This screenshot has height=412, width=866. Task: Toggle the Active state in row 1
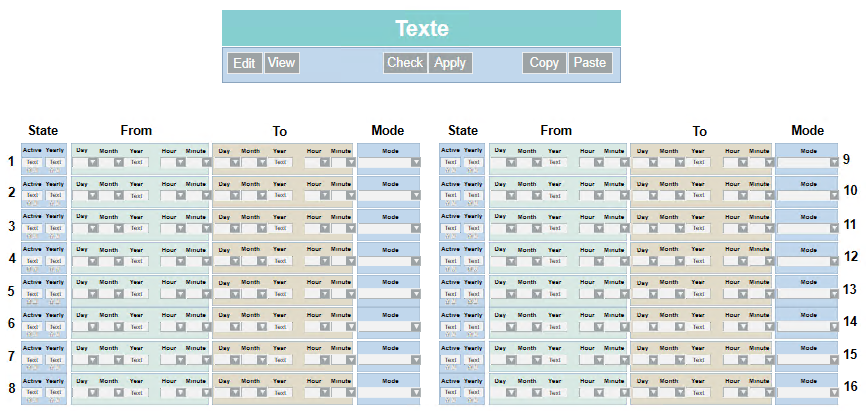[32, 161]
